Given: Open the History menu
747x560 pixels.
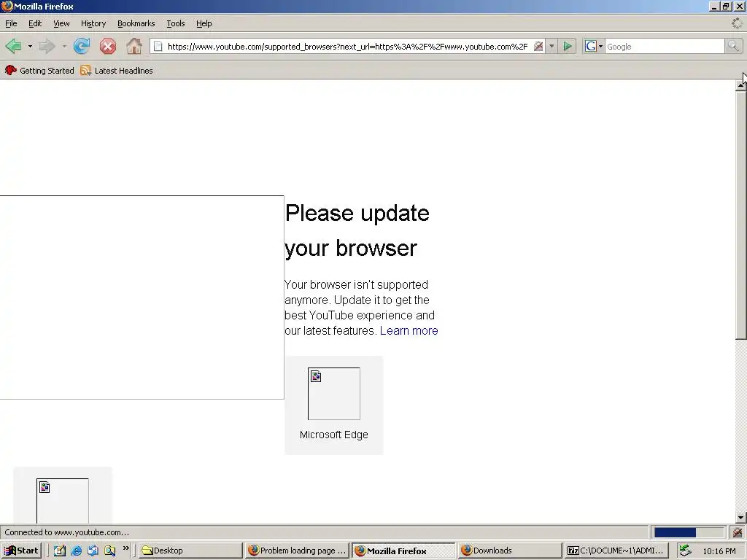Looking at the screenshot, I should point(93,23).
